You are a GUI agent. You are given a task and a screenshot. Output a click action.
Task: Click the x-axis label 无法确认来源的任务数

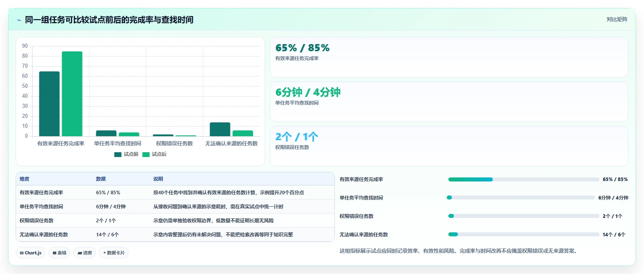231,143
